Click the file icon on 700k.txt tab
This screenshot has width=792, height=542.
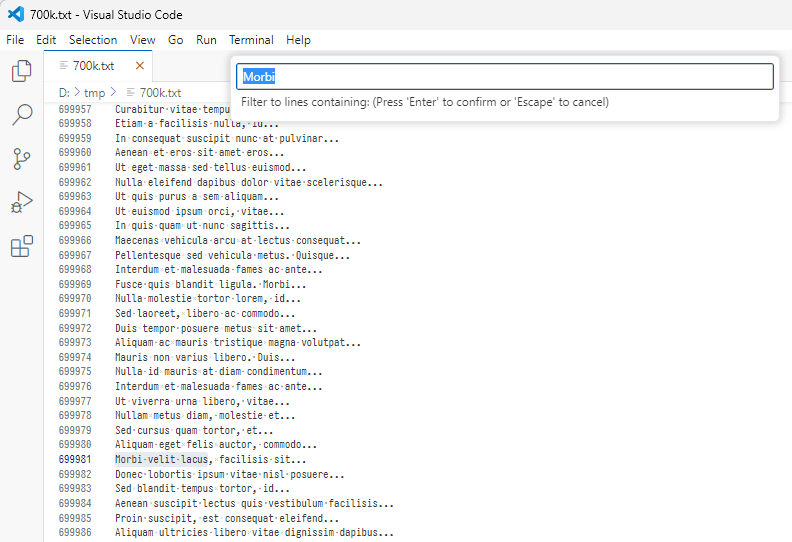point(64,66)
